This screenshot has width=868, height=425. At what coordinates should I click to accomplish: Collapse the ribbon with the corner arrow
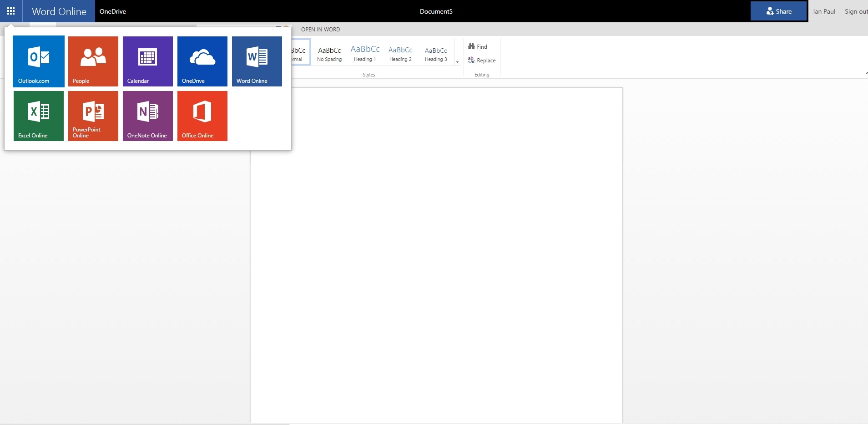(866, 73)
